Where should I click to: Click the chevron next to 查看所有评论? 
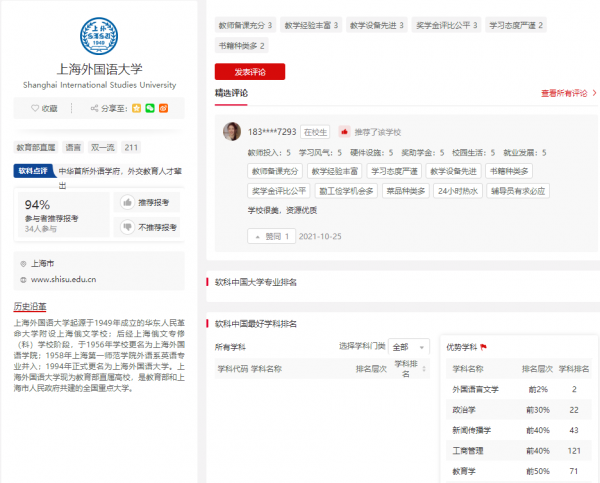(x=594, y=93)
